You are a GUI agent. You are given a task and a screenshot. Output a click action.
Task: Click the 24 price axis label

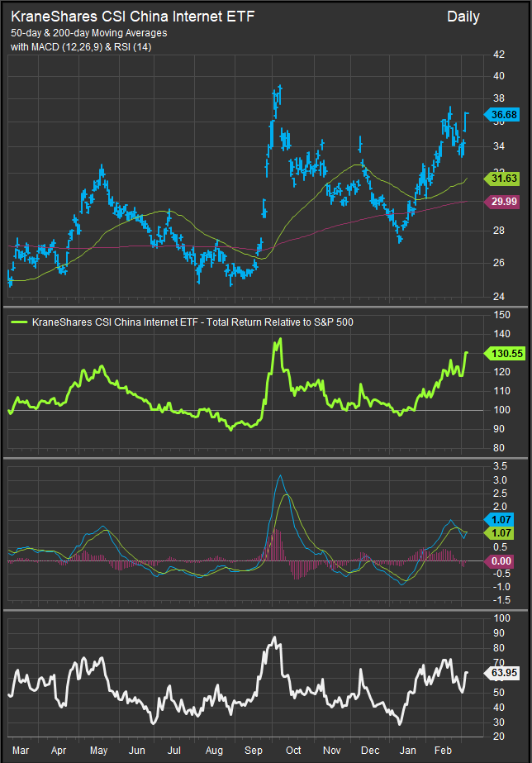point(499,297)
